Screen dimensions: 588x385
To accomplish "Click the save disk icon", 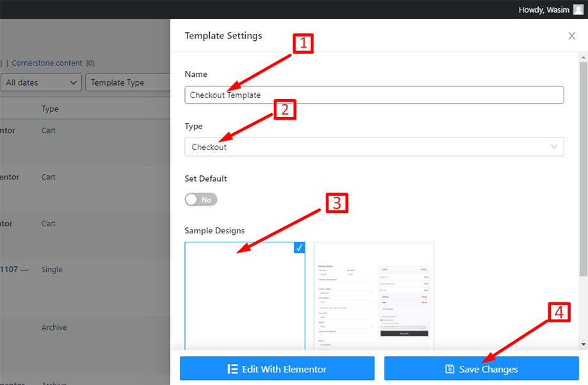I will [x=450, y=369].
